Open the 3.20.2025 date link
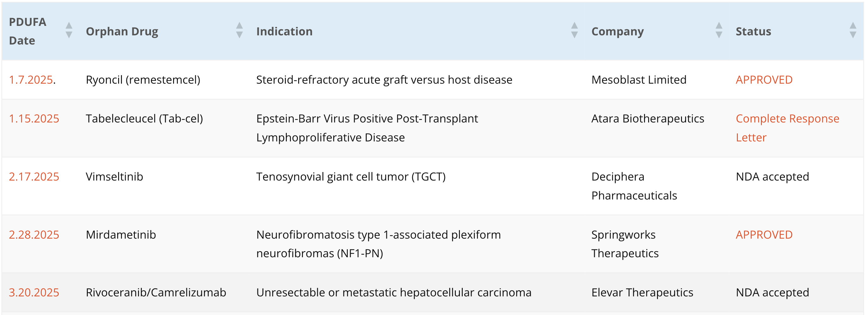The width and height of the screenshot is (868, 315). pos(34,293)
